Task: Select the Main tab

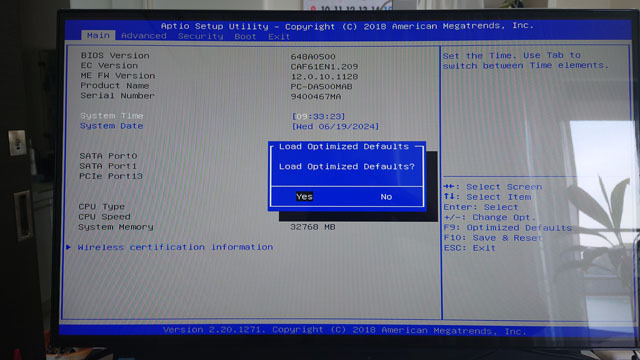Action: (98, 36)
